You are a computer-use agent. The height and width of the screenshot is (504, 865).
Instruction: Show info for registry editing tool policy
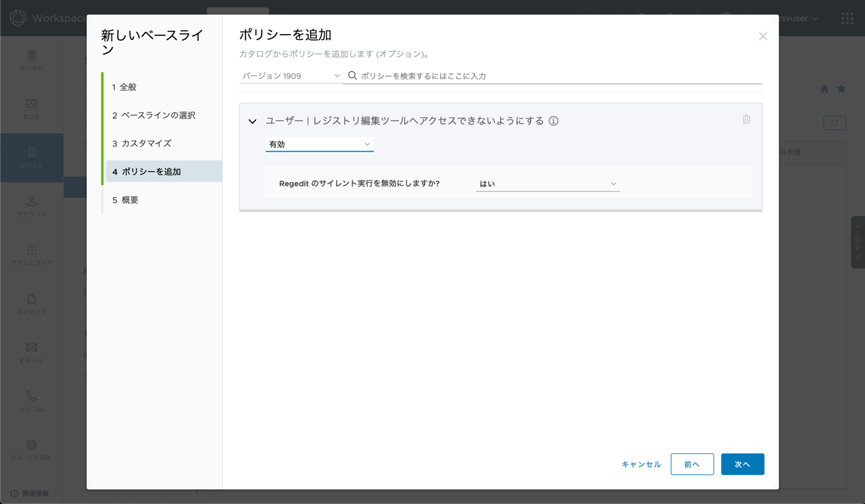coord(554,121)
